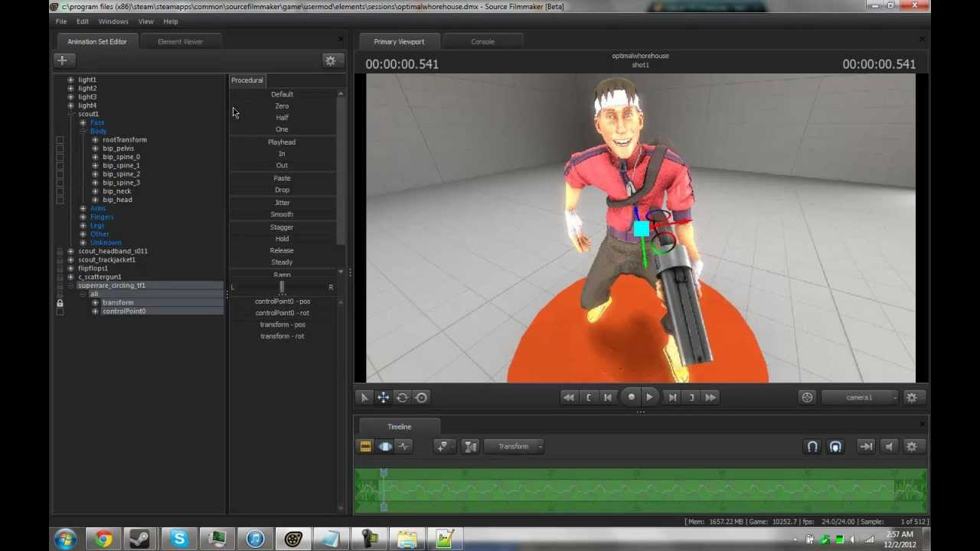This screenshot has width=980, height=551.
Task: Open Steam from the Windows taskbar
Action: [141, 540]
